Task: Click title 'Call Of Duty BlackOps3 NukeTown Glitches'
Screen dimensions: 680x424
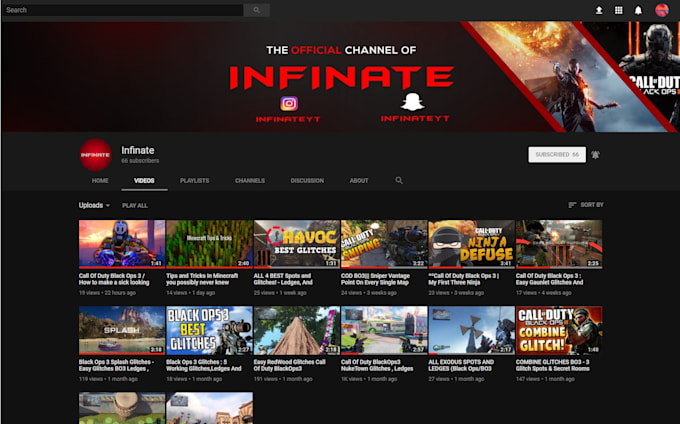Action: (377, 365)
